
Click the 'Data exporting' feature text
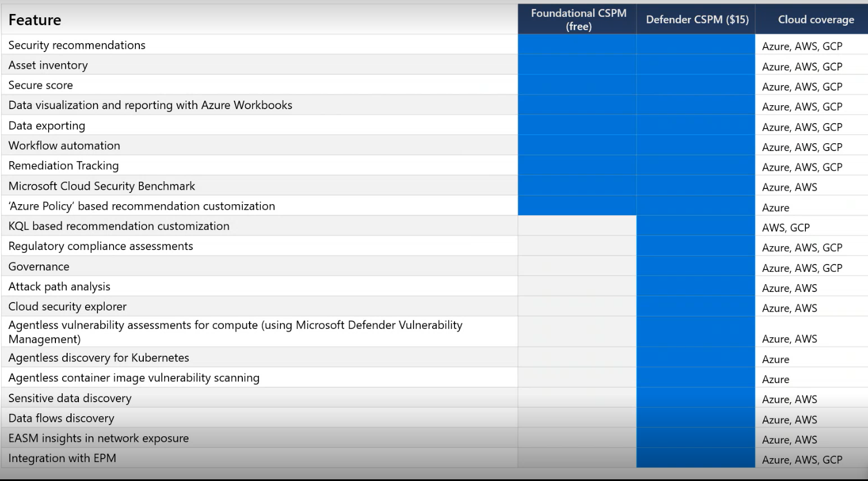tap(46, 126)
